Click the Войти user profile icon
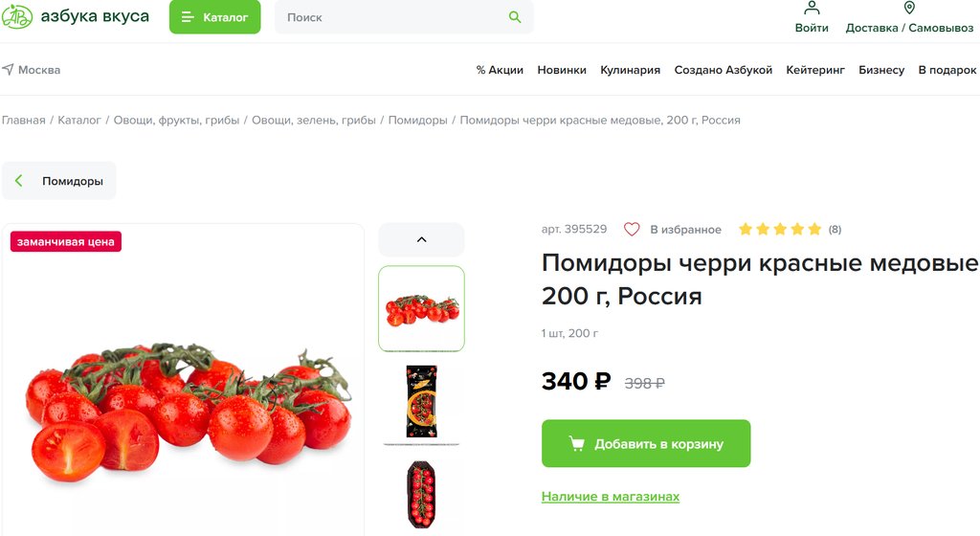The width and height of the screenshot is (980, 536). tap(812, 8)
